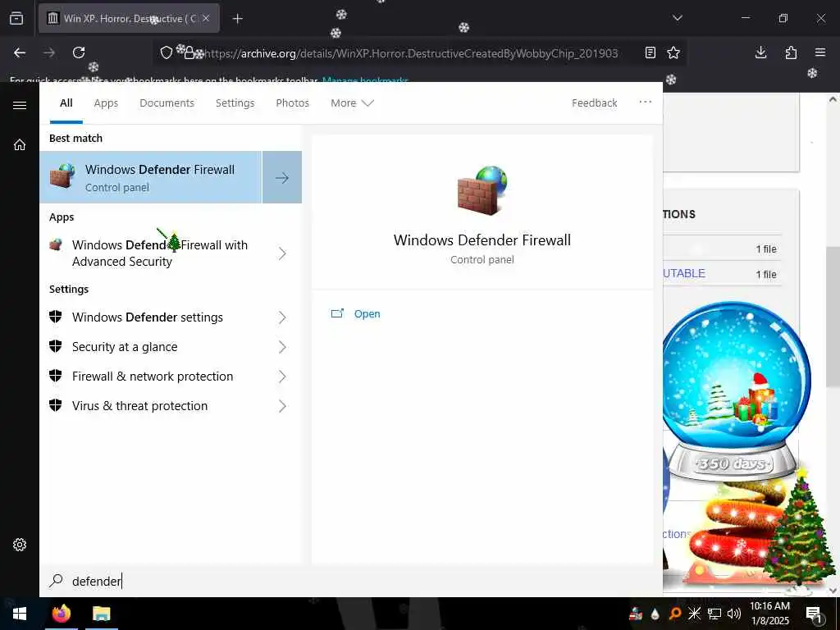Open Security at a glance result
This screenshot has height=630, width=840.
tap(125, 347)
